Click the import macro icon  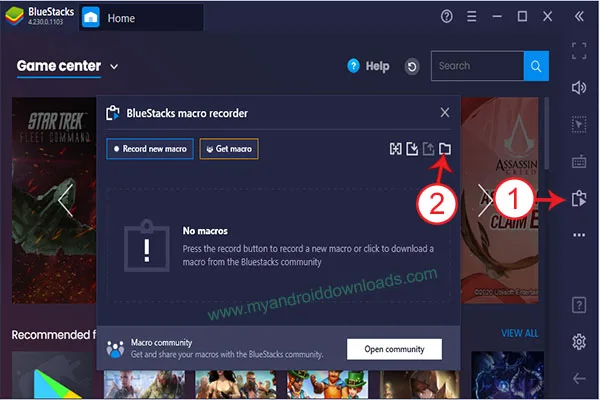pyautogui.click(x=412, y=149)
